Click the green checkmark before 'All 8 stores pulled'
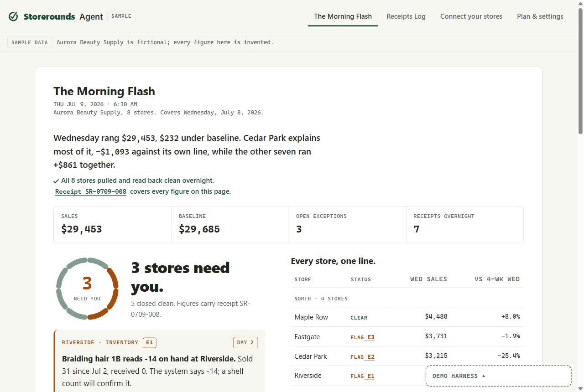 56,181
